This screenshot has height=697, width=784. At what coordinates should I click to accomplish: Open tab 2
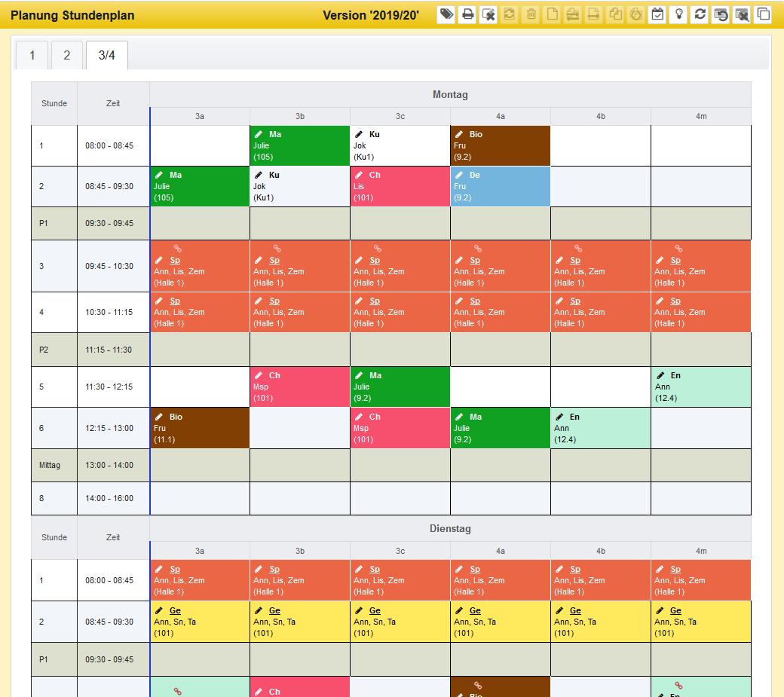pyautogui.click(x=67, y=56)
